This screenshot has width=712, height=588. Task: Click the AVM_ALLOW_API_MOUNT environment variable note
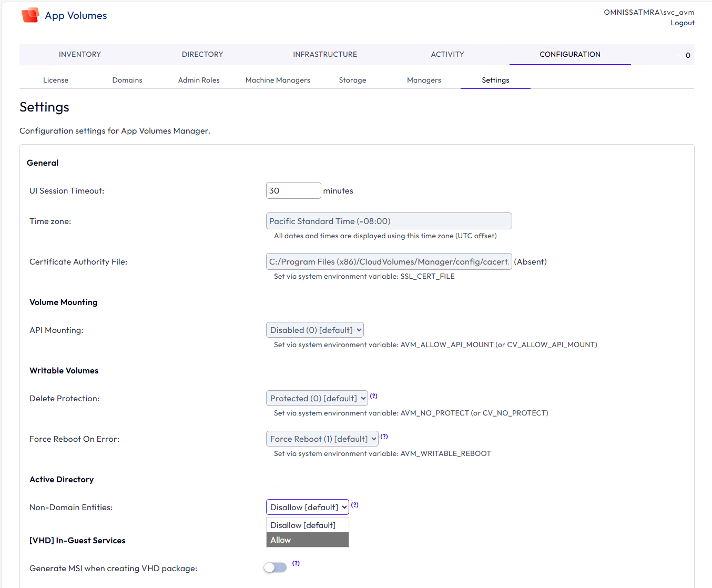(x=435, y=344)
